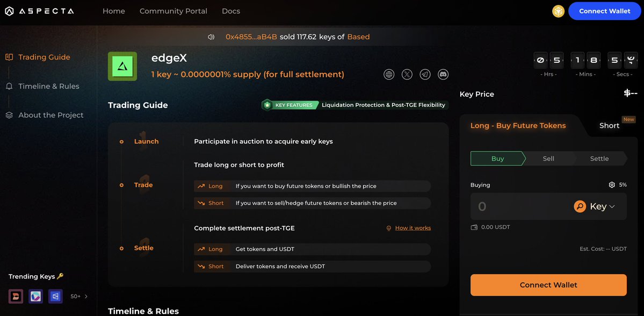Click the orange Connect Wallet button
Screen dimensions: 644x316
coord(549,285)
